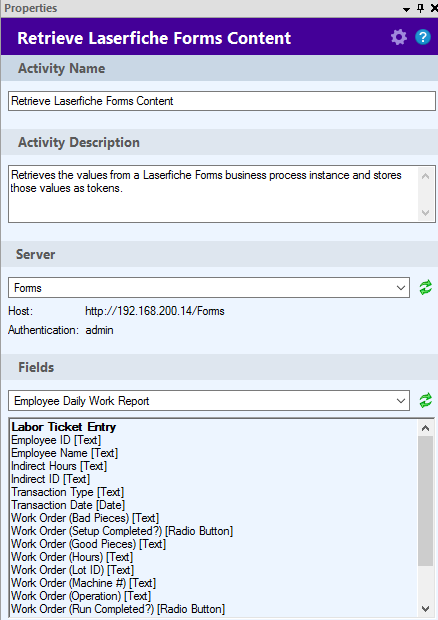Select the Labor Ticket Entry heading
Screen dimensions: 438x620
pyautogui.click(x=64, y=427)
